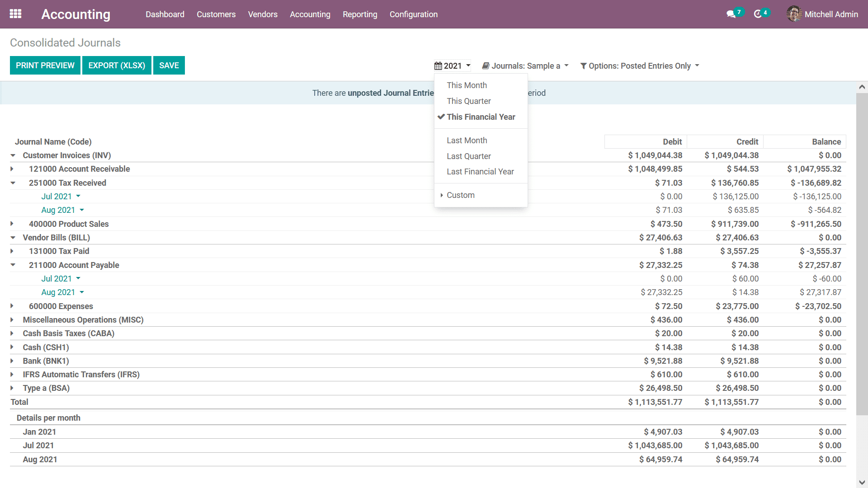Click the PRINT PREVIEW button
This screenshot has height=488, width=868.
click(x=45, y=66)
